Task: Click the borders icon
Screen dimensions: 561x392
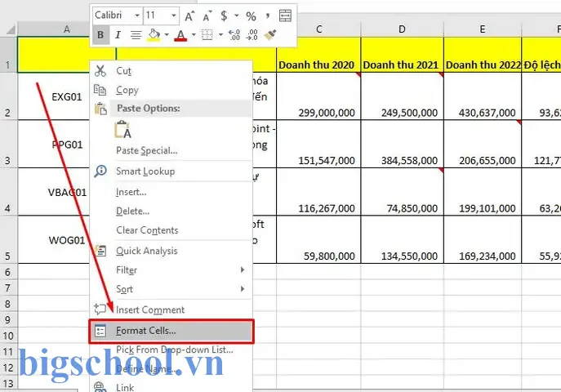Action: (x=207, y=34)
